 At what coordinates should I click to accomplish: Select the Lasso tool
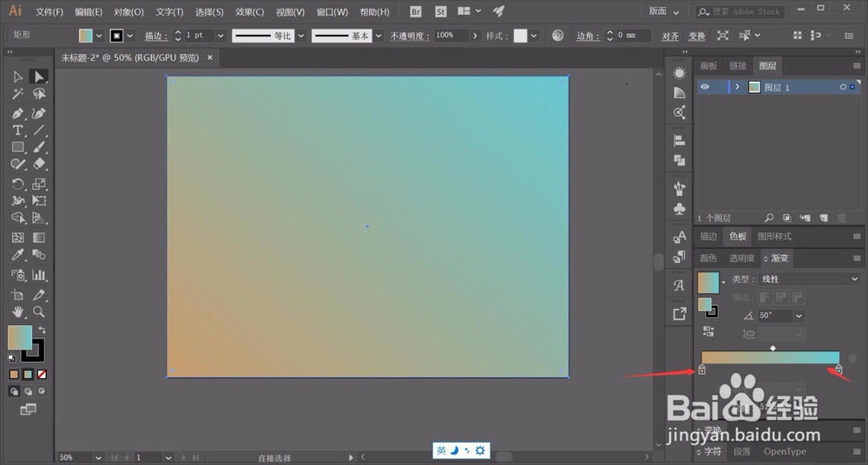coord(38,94)
